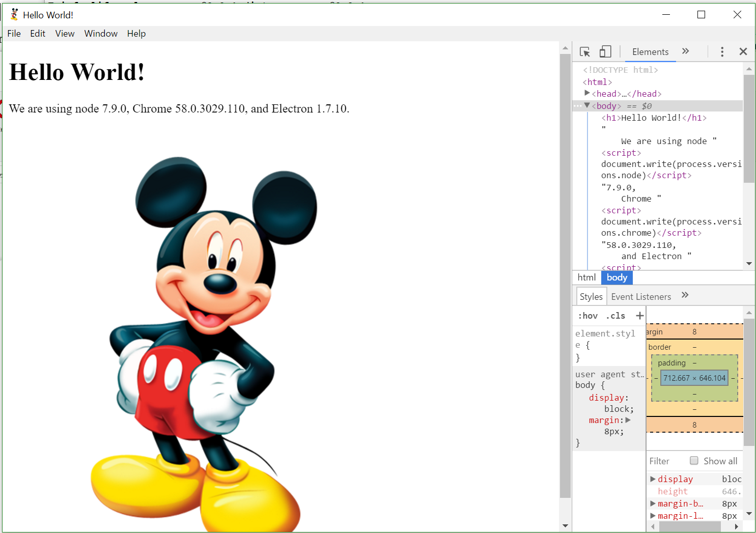Minimize the Hello World! window

point(666,15)
